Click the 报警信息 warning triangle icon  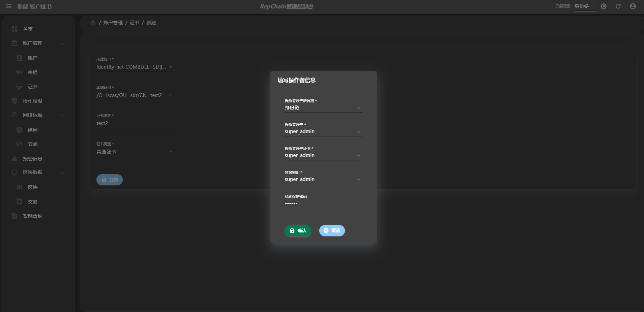coord(14,158)
